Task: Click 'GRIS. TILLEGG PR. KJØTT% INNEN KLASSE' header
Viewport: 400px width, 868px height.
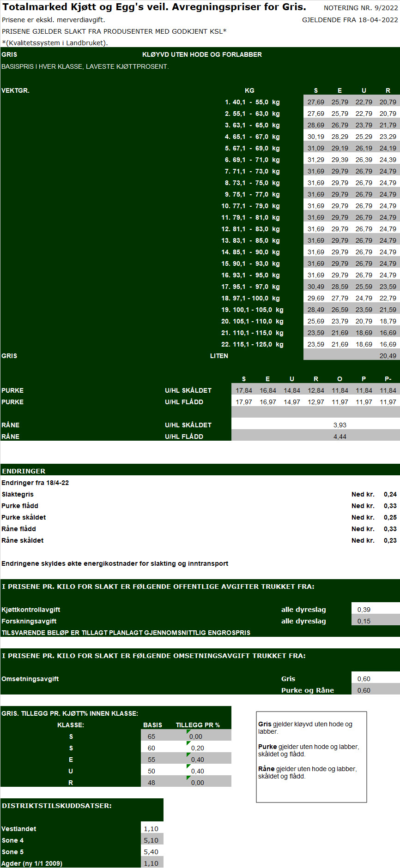Action: tap(70, 713)
